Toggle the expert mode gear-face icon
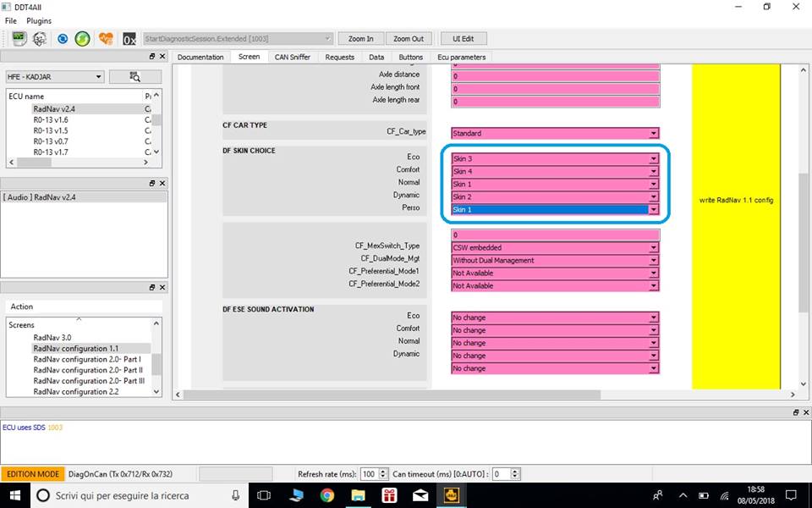This screenshot has width=812, height=508. pyautogui.click(x=40, y=38)
